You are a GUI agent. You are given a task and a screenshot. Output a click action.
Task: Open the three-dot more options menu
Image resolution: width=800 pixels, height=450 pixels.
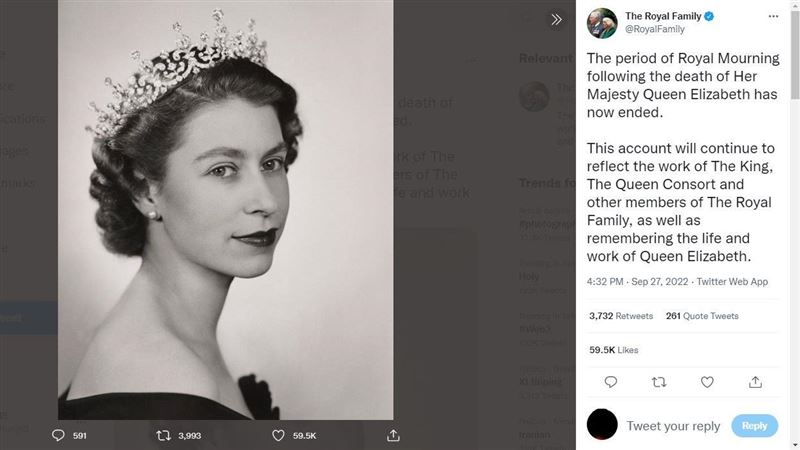773,17
